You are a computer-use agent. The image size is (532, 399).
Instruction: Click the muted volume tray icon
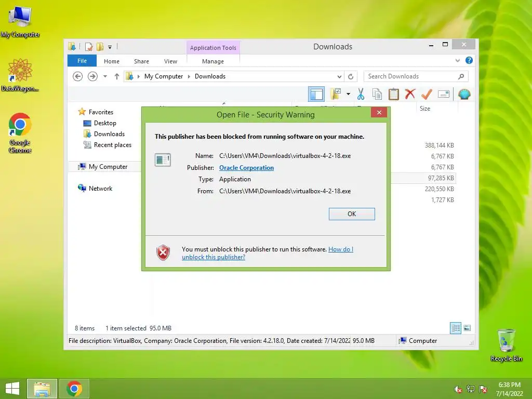(458, 389)
